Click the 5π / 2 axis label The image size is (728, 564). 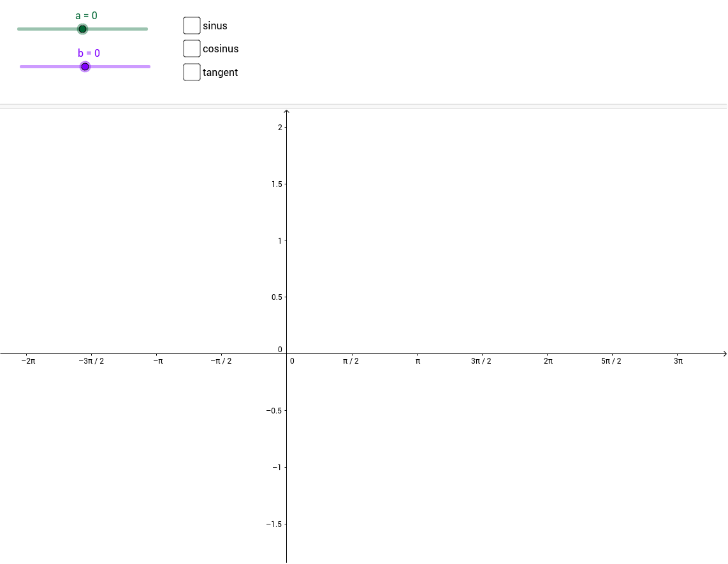click(611, 361)
